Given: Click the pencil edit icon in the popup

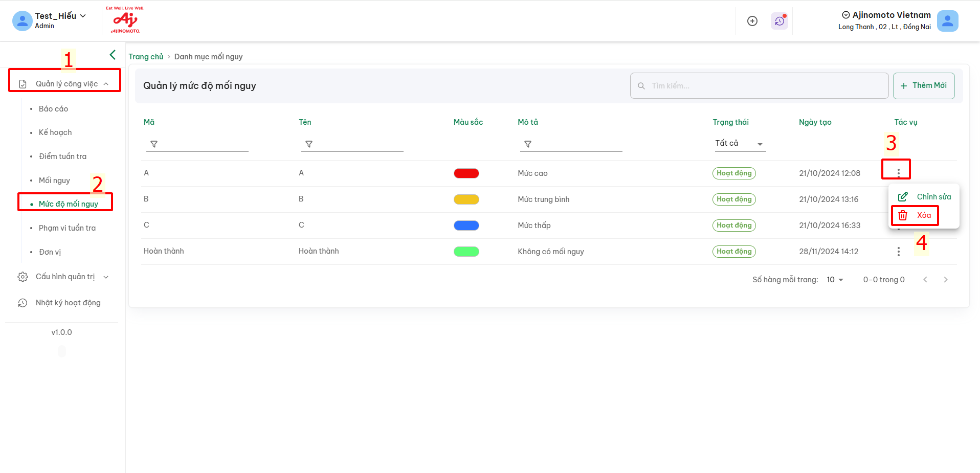Looking at the screenshot, I should click(x=903, y=197).
